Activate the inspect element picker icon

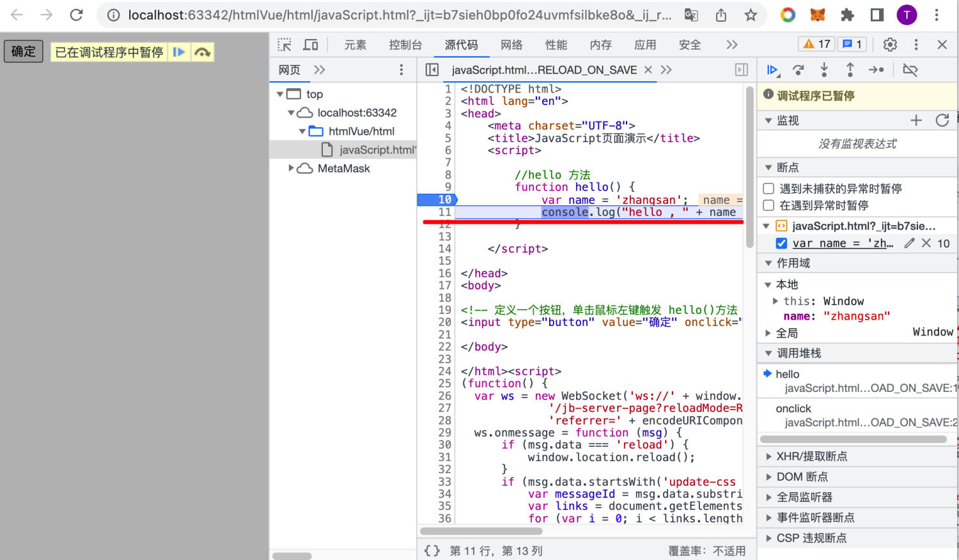point(285,45)
